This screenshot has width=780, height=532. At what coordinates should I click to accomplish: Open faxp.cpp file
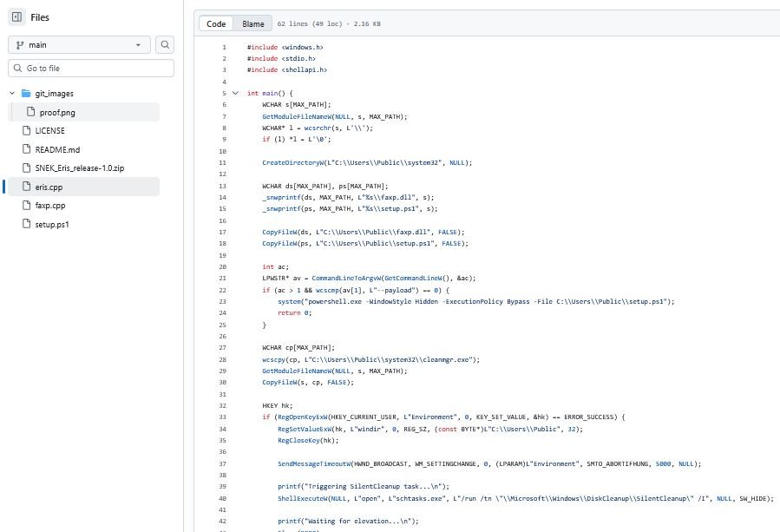49,206
